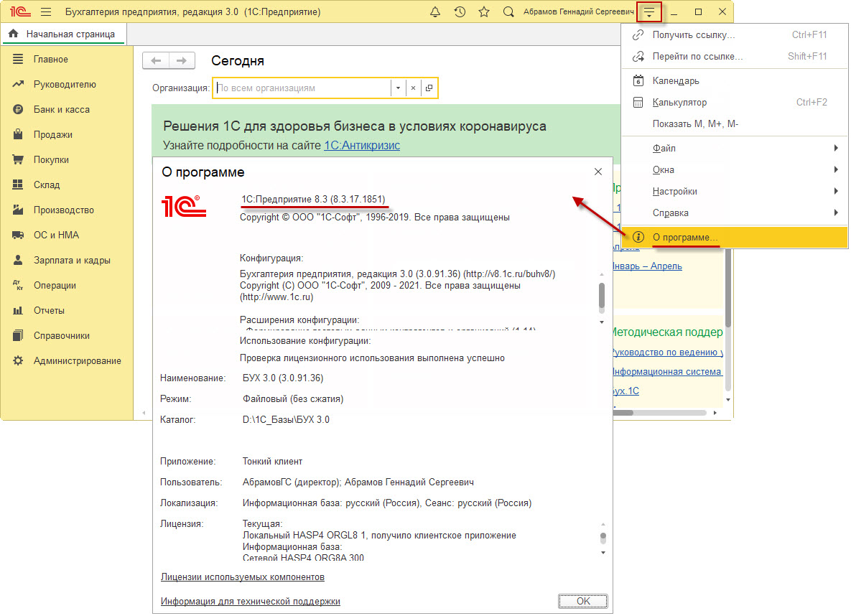Expand the Файл submenu
This screenshot has width=851, height=616.
coord(735,148)
